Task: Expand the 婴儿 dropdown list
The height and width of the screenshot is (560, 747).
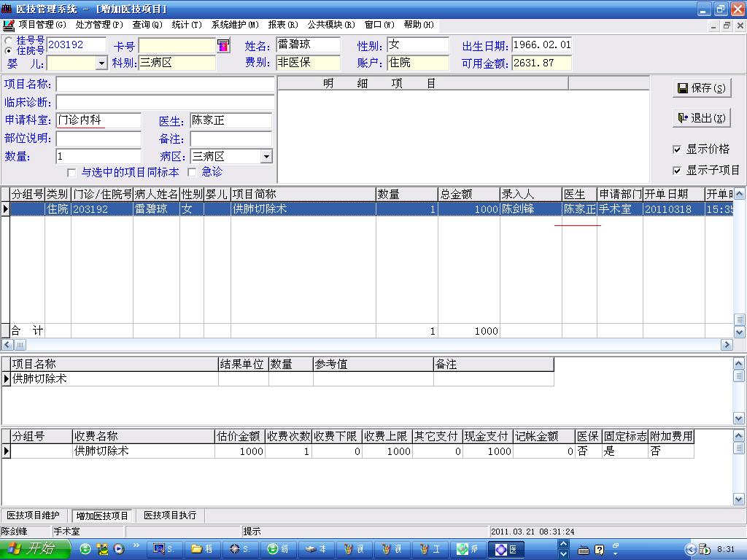Action: 101,63
